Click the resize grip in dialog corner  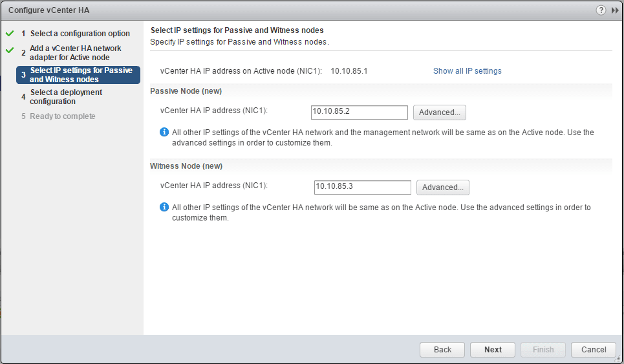(618, 358)
